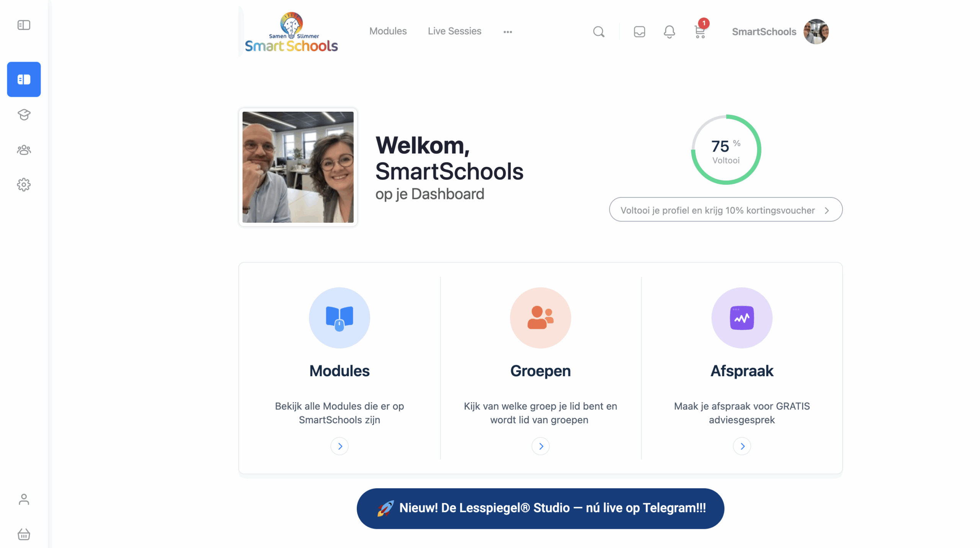980x548 pixels.
Task: Expand the three-dot more menu
Action: (x=508, y=32)
